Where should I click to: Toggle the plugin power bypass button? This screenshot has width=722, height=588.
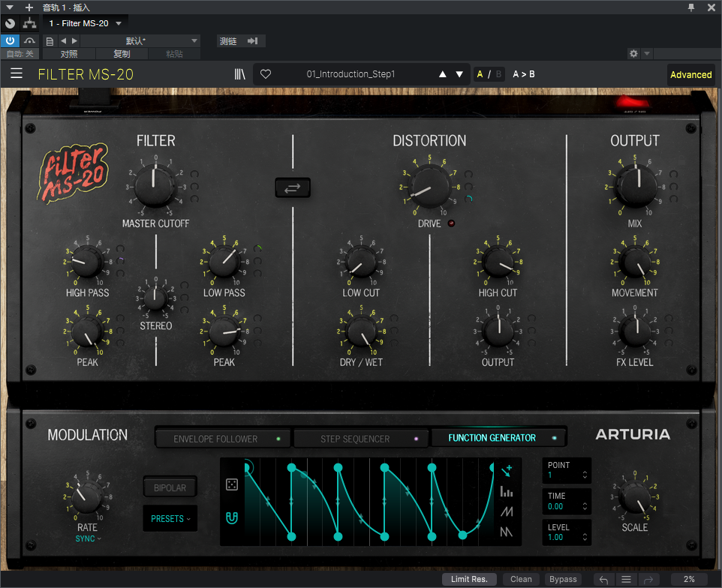click(x=10, y=40)
